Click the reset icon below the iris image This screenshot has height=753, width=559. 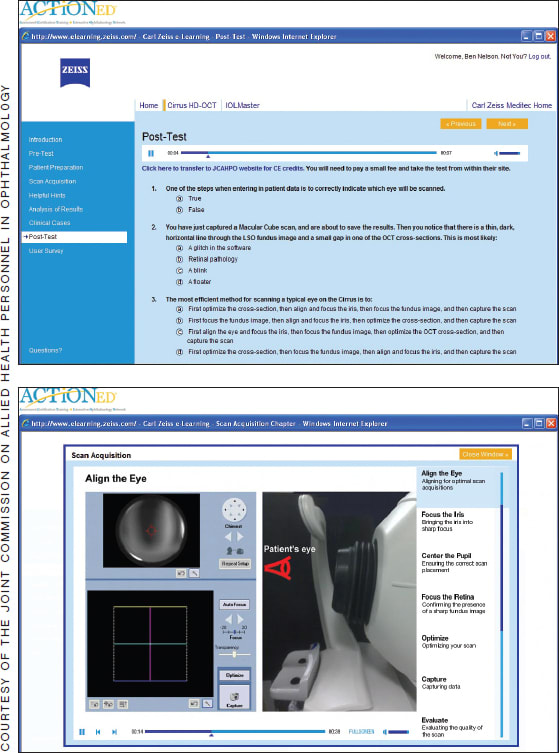(181, 573)
